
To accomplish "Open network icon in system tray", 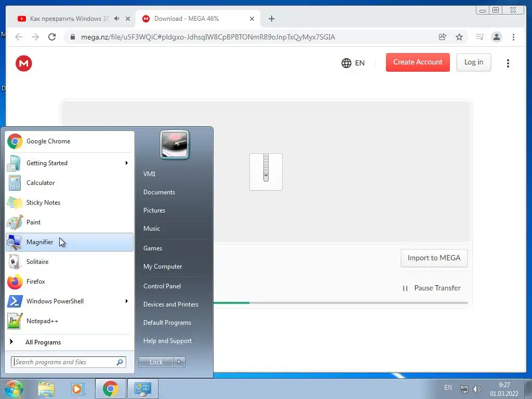I will tap(464, 389).
